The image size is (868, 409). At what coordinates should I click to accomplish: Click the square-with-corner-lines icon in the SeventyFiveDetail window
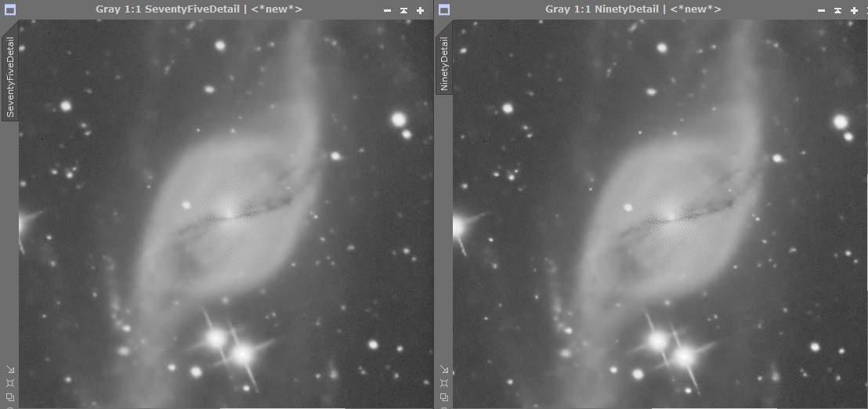click(10, 383)
